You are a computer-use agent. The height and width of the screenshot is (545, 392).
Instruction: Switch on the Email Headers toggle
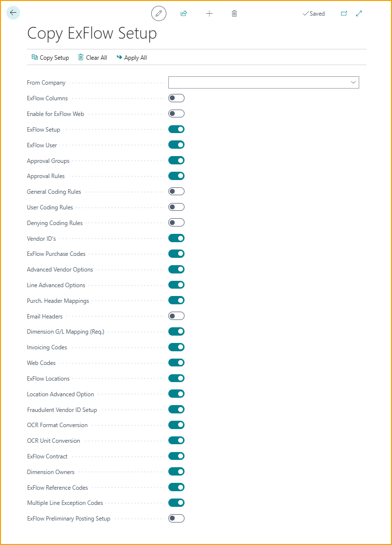[176, 316]
